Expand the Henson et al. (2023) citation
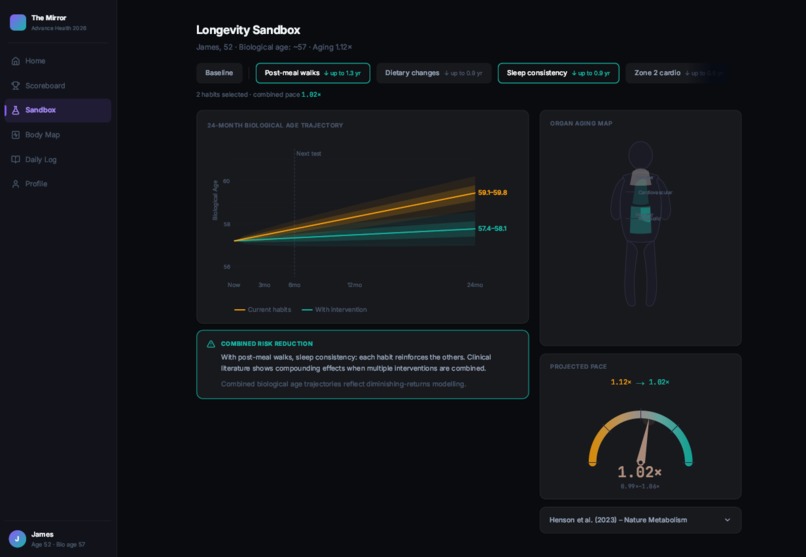The image size is (806, 557). (x=640, y=520)
